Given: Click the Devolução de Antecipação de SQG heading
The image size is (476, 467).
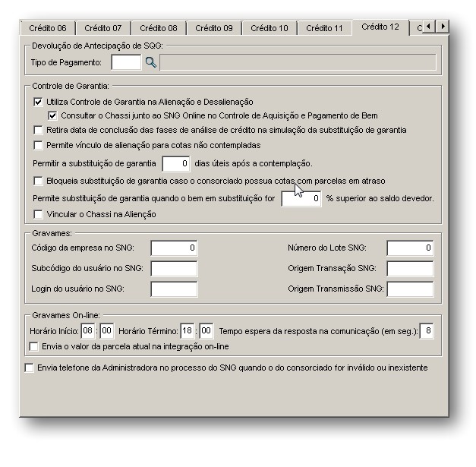Looking at the screenshot, I should [97, 46].
